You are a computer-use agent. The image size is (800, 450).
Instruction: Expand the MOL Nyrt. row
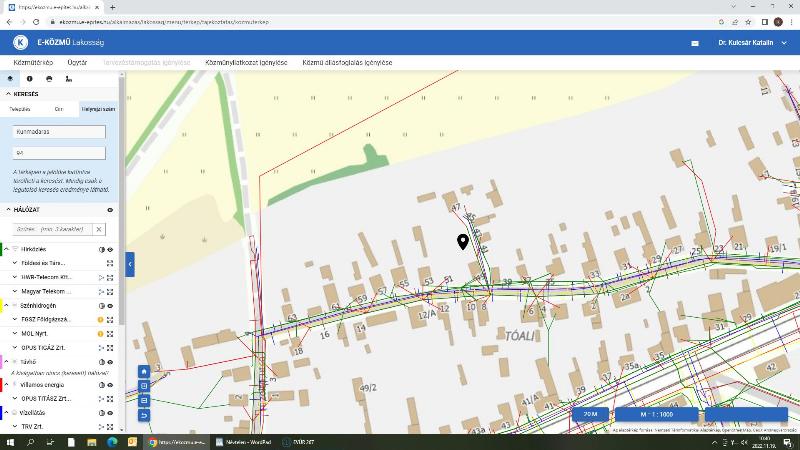tap(15, 334)
